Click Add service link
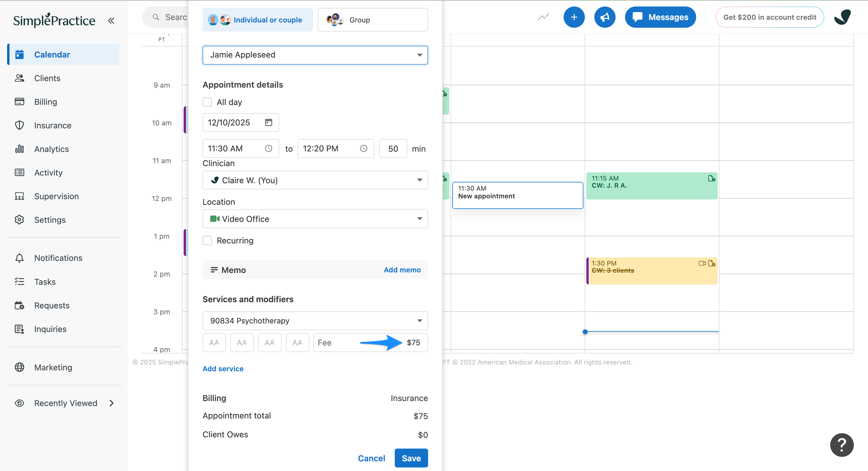Image resolution: width=868 pixels, height=471 pixels. 223,369
